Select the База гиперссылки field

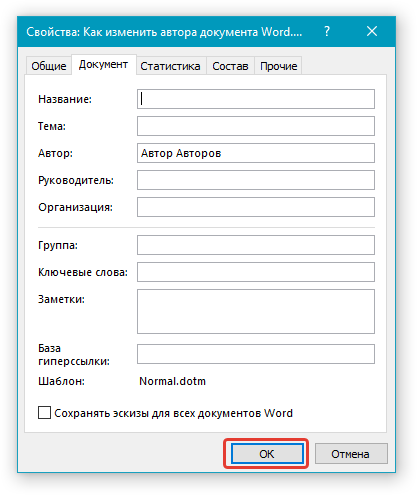point(256,354)
